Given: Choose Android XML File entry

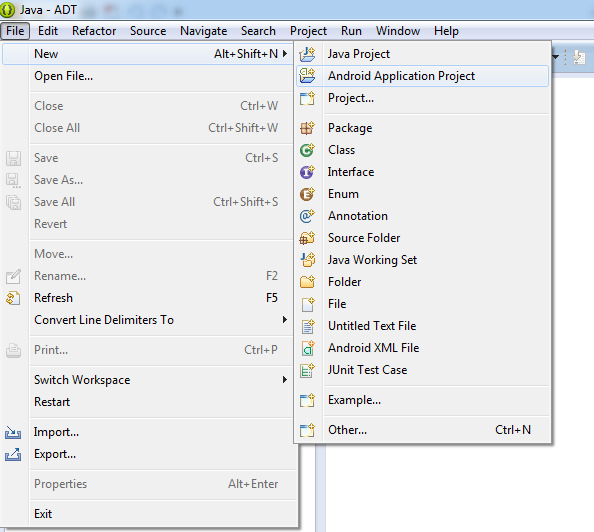Looking at the screenshot, I should click(422, 348).
